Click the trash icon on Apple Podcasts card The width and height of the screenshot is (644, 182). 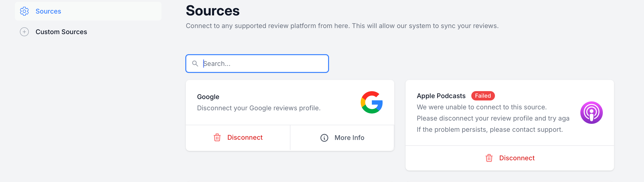(x=489, y=158)
